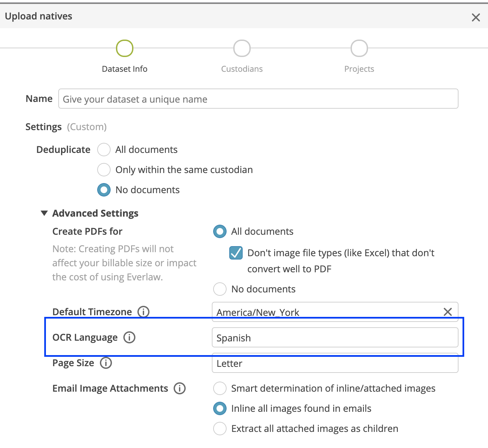Select Deduplicate All documents radio
Image resolution: width=488 pixels, height=448 pixels.
(104, 150)
